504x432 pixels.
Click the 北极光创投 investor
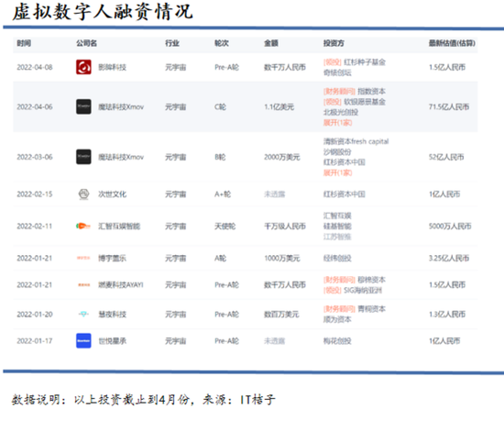coord(341,112)
